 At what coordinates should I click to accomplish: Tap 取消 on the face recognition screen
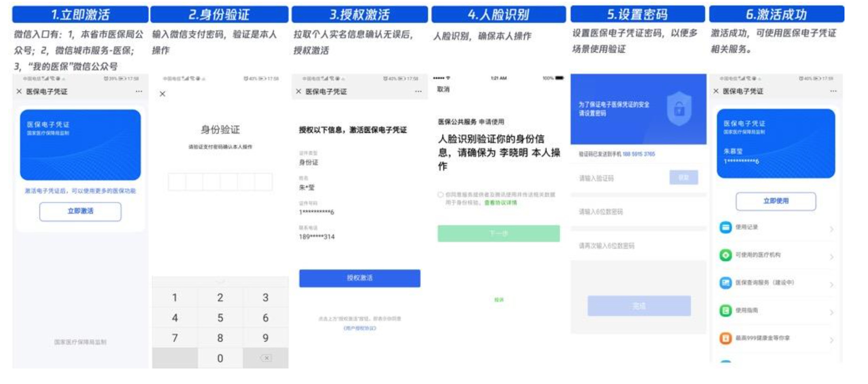pos(443,89)
